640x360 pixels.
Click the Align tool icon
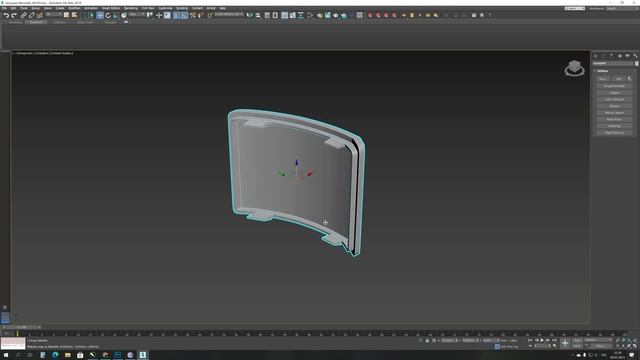pyautogui.click(x=258, y=15)
